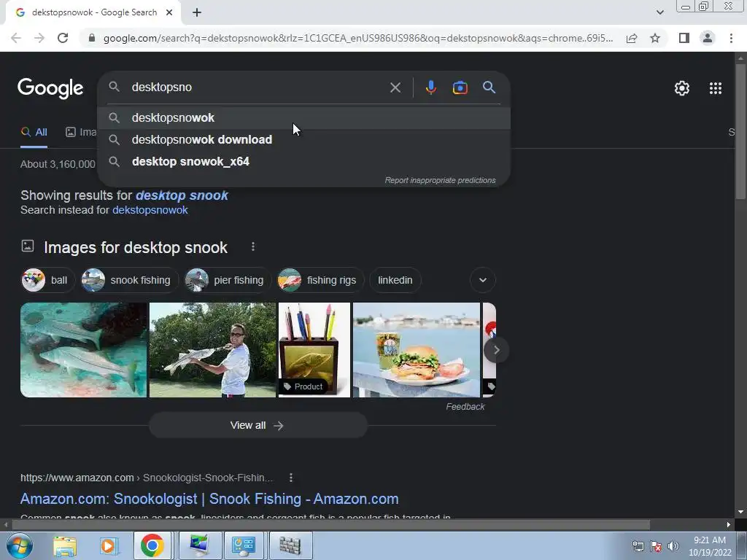Image resolution: width=747 pixels, height=560 pixels.
Task: Click the Chrome taskbar icon
Action: point(152,545)
